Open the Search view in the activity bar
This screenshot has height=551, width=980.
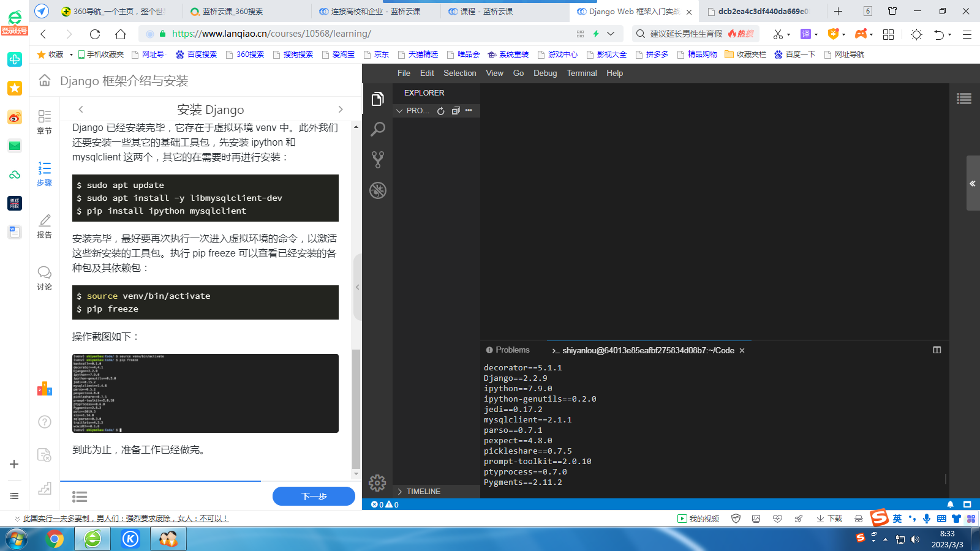[377, 129]
